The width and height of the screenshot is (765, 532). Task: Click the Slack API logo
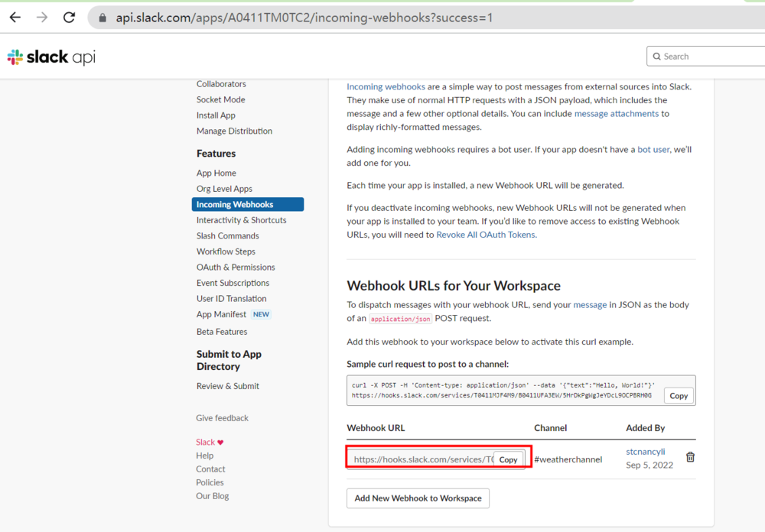51,57
